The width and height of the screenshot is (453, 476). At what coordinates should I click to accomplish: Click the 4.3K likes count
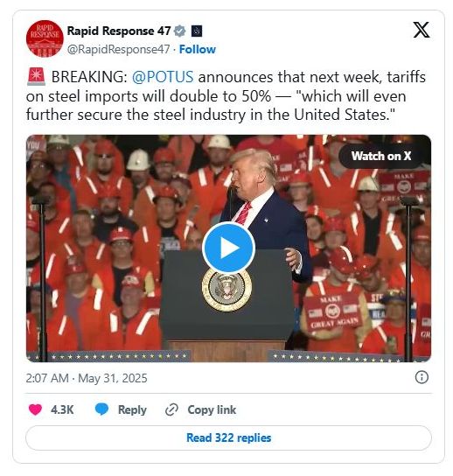pos(62,409)
